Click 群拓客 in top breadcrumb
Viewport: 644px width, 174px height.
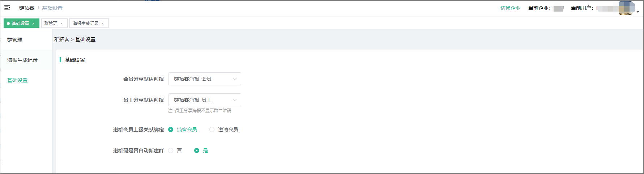click(x=26, y=8)
